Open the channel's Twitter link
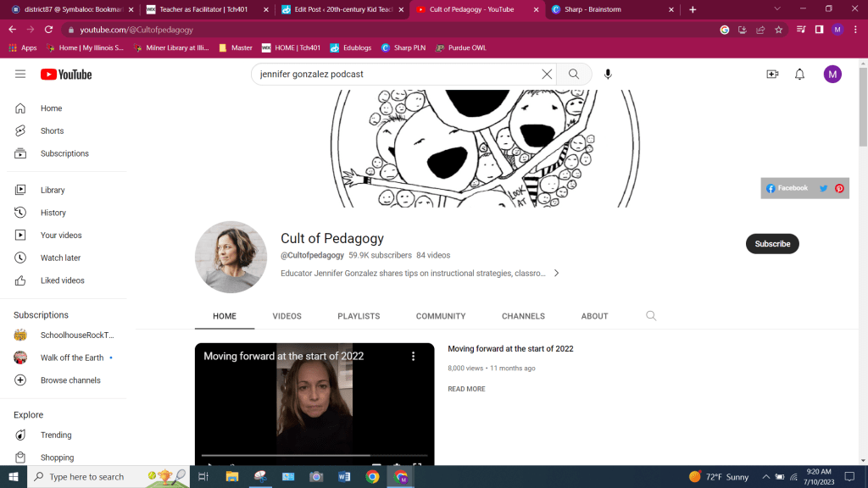Viewport: 868px width, 488px height. (x=823, y=188)
